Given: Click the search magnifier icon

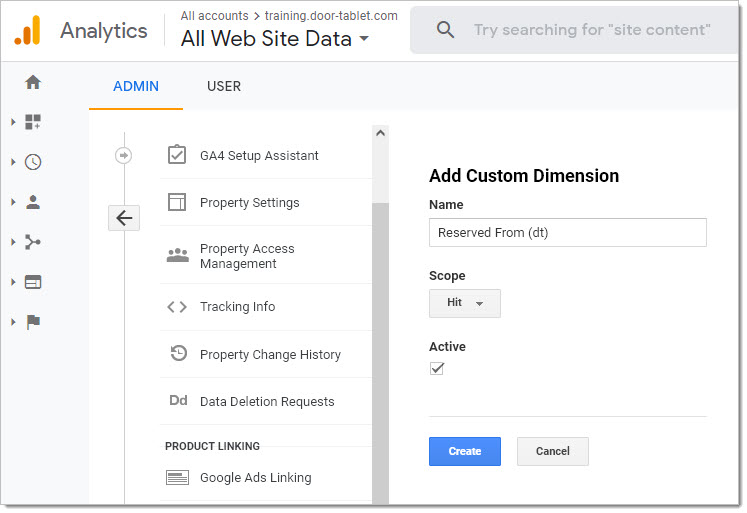Looking at the screenshot, I should (x=445, y=30).
